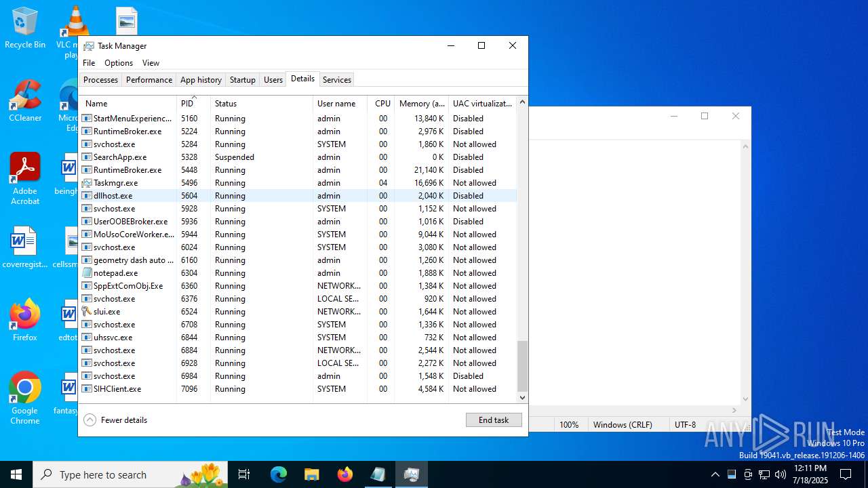Viewport: 868px width, 488px height.
Task: Switch to Processes tab
Action: (x=100, y=80)
